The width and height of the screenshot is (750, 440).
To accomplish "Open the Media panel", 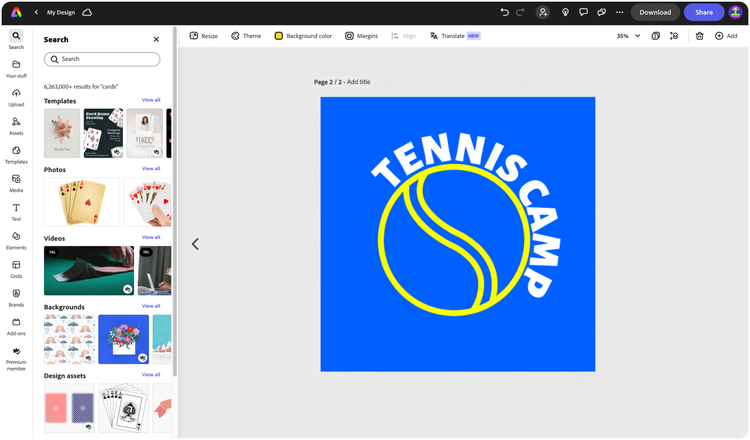I will click(16, 184).
